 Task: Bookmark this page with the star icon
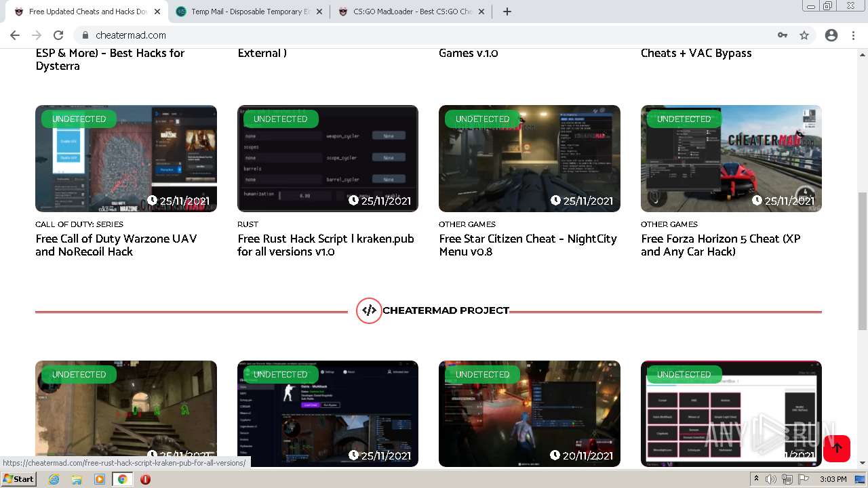(x=804, y=35)
